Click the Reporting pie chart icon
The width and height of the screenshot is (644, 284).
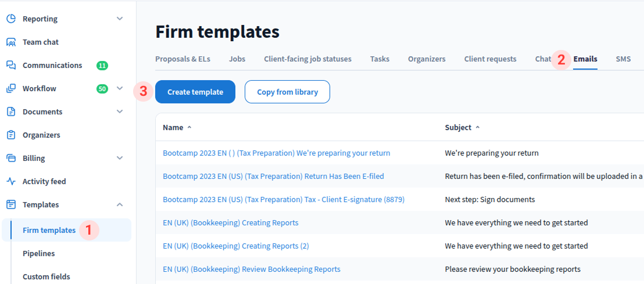coord(11,19)
